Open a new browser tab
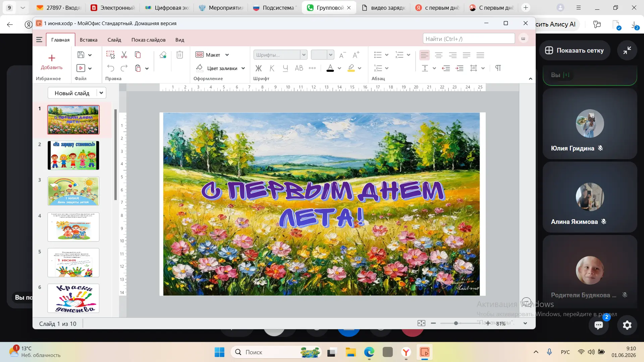644x362 pixels. coord(526,8)
